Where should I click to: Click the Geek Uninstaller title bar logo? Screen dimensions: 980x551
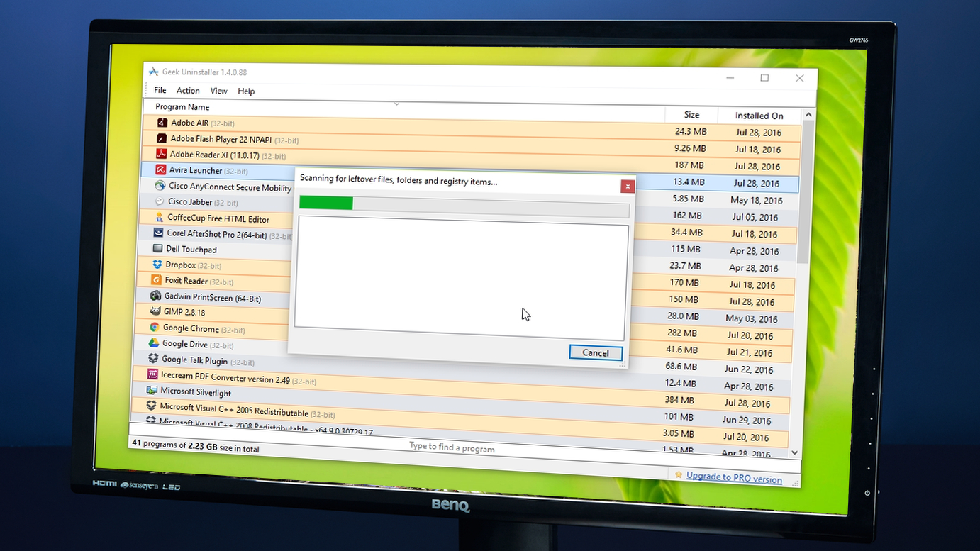pos(153,72)
